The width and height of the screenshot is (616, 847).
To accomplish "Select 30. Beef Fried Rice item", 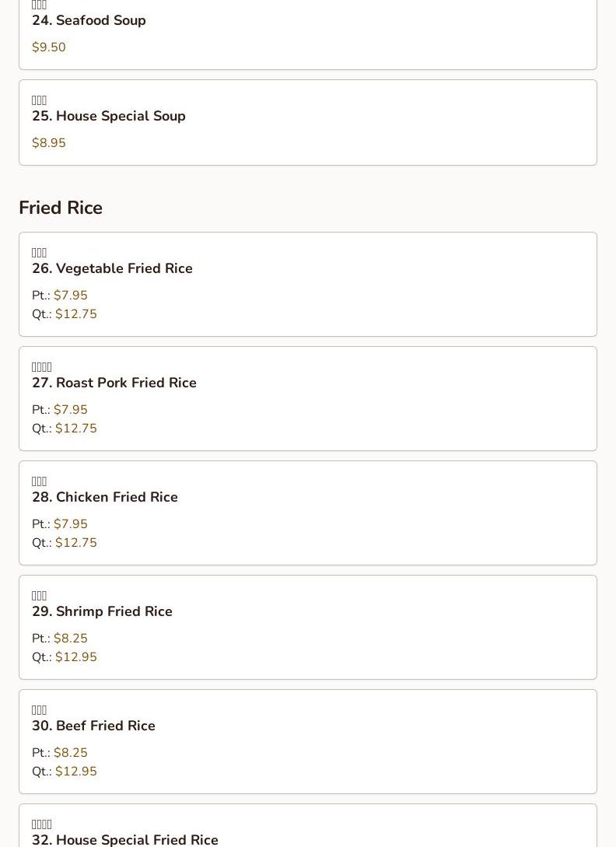I will click(93, 726).
